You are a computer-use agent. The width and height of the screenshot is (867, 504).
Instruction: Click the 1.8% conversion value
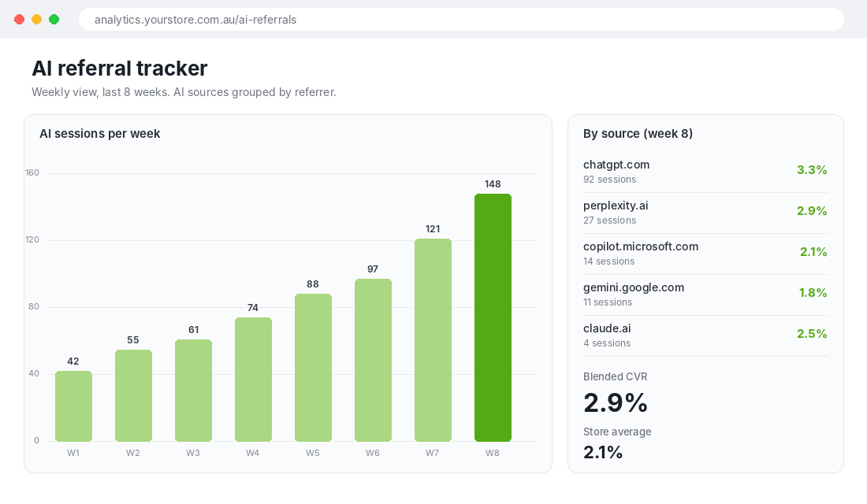click(813, 292)
